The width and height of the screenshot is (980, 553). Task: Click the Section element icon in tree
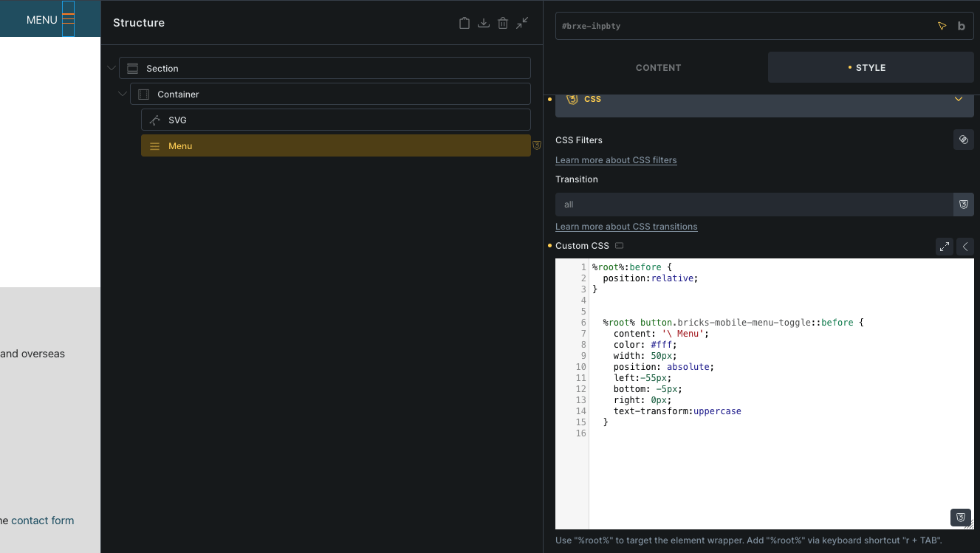[x=133, y=69]
